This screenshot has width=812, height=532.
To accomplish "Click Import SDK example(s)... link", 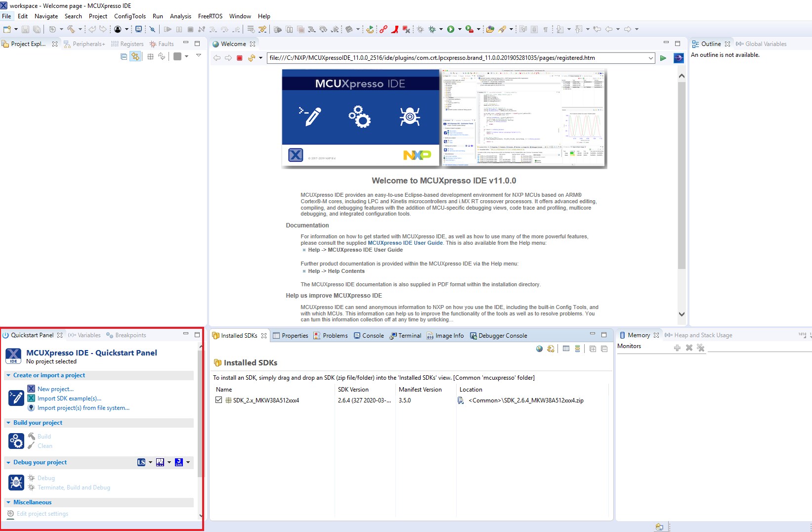I will click(x=69, y=399).
